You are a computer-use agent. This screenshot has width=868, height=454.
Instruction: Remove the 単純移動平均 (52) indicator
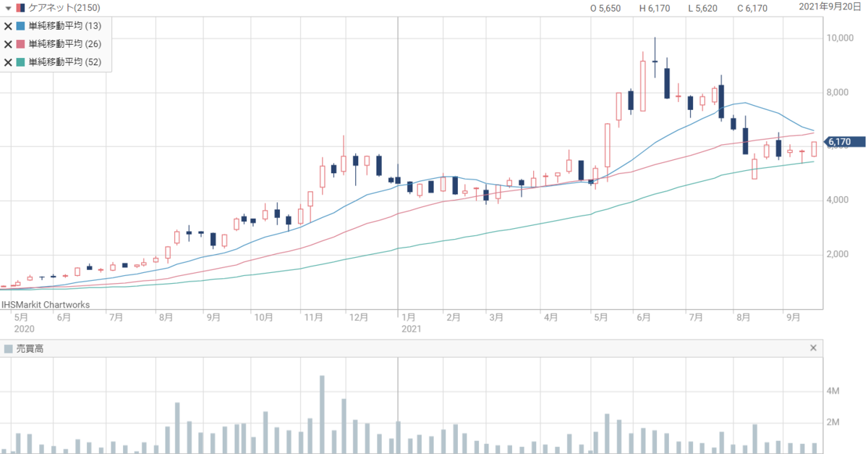point(8,62)
